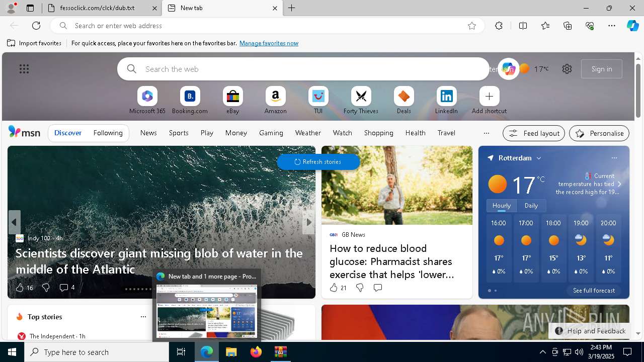
Task: Open the News category tab
Action: pyautogui.click(x=148, y=133)
